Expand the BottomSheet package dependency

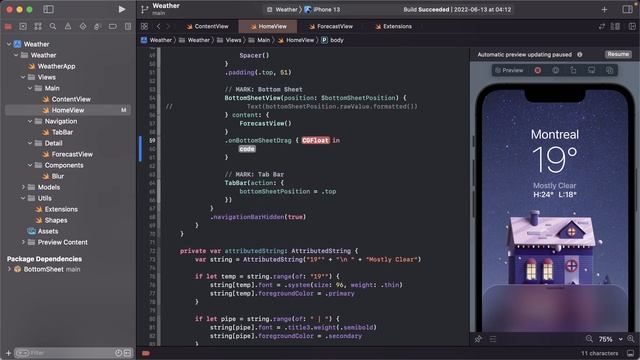pos(9,269)
